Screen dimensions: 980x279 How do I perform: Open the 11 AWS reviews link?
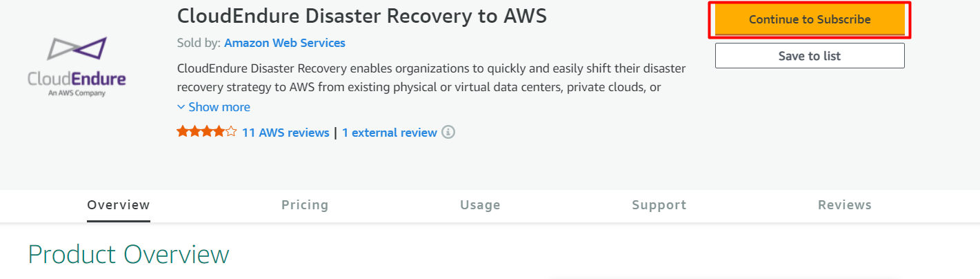coord(286,132)
